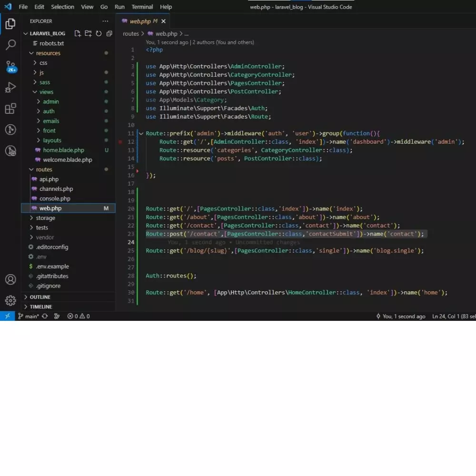Open the Selection menu
Screen dimensions: 476x476
click(x=62, y=7)
